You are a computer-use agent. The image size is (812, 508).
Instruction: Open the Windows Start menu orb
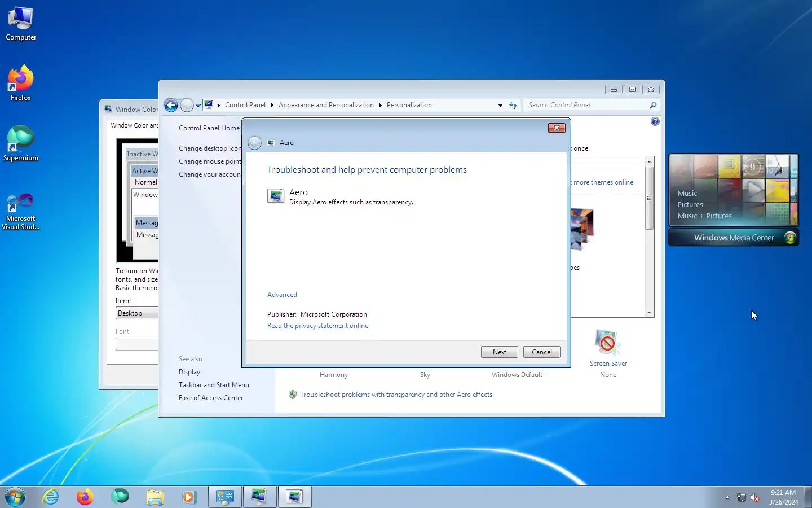pyautogui.click(x=15, y=497)
